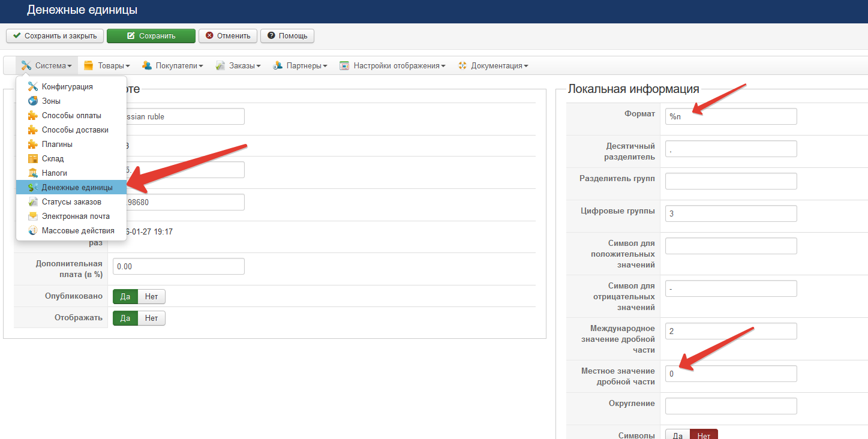Open the Партнеры dropdown menu
The height and width of the screenshot is (439, 868).
[x=299, y=66]
